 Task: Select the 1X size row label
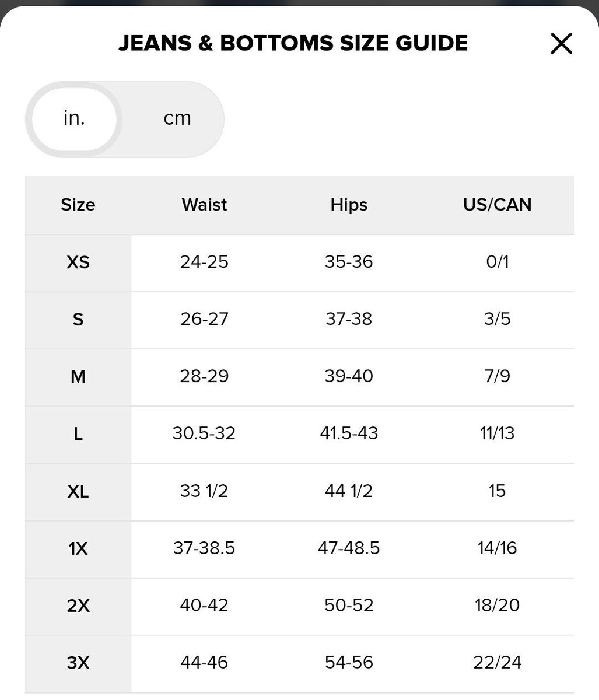point(78,548)
